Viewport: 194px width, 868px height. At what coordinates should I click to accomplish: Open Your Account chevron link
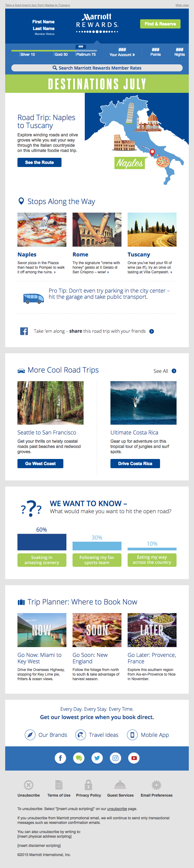pyautogui.click(x=122, y=54)
